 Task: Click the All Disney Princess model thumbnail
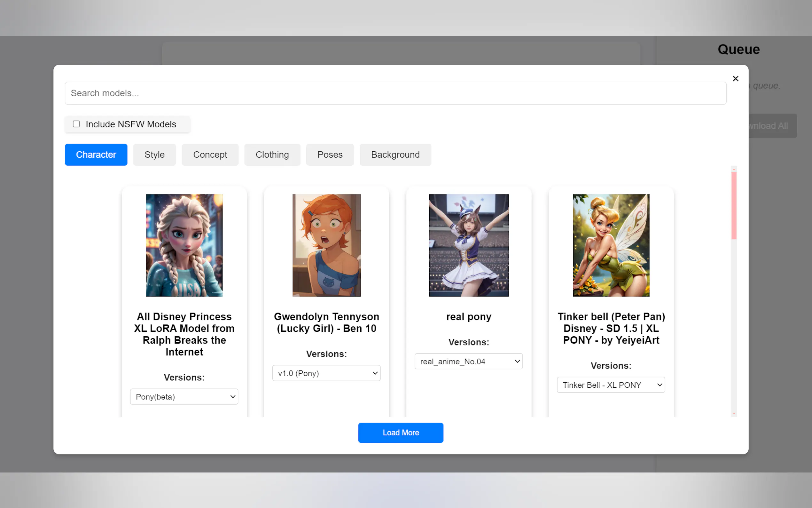(184, 245)
